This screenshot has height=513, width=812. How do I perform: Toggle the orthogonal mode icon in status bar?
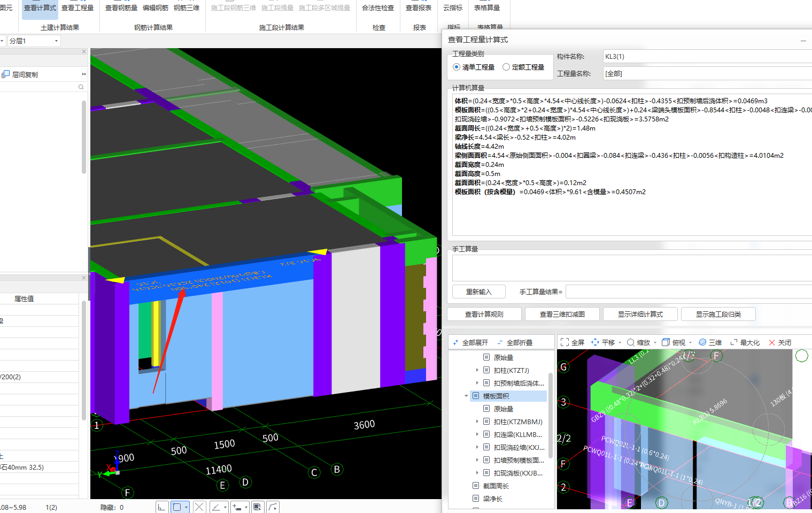(161, 507)
